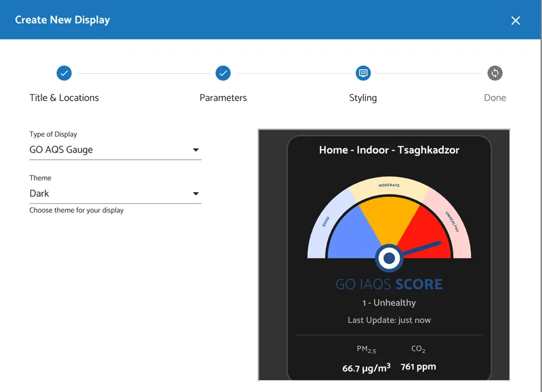Screen dimensions: 542x392
Task: Go to the Parameters step label
Action: point(223,97)
